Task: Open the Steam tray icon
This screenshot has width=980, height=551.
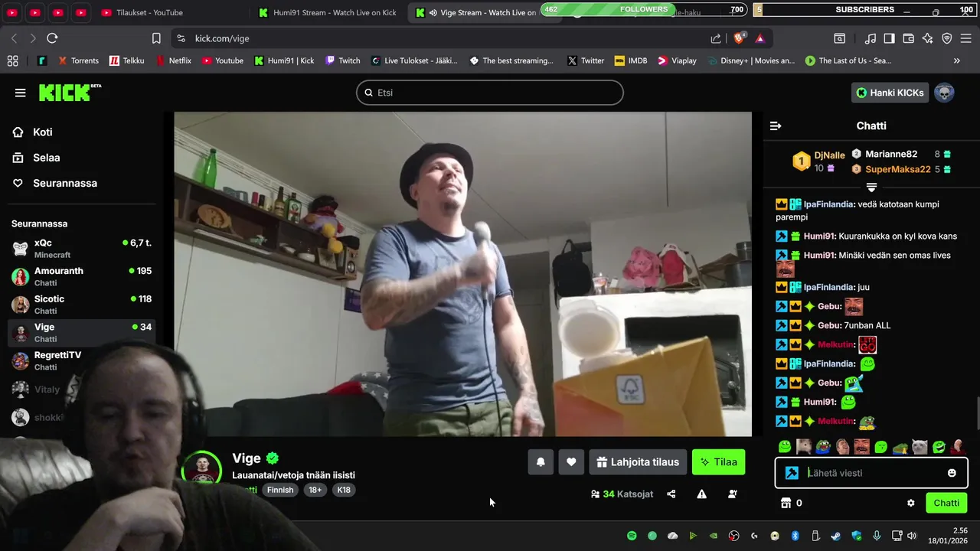Action: 835,536
